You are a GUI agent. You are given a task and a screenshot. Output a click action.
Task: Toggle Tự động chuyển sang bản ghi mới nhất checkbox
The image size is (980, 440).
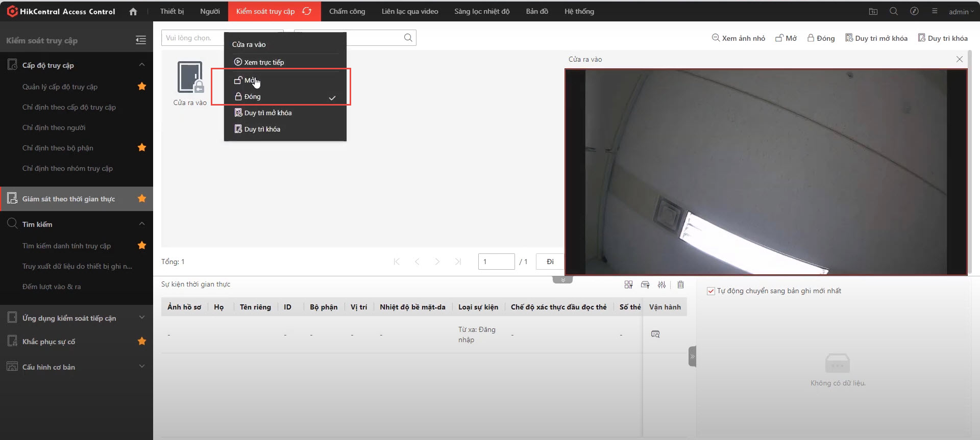coord(710,291)
